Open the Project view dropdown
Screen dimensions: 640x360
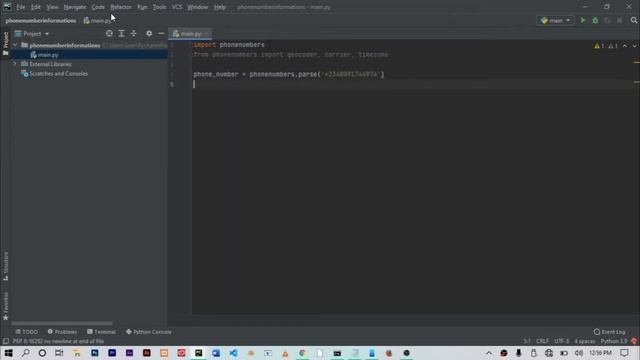click(x=32, y=33)
